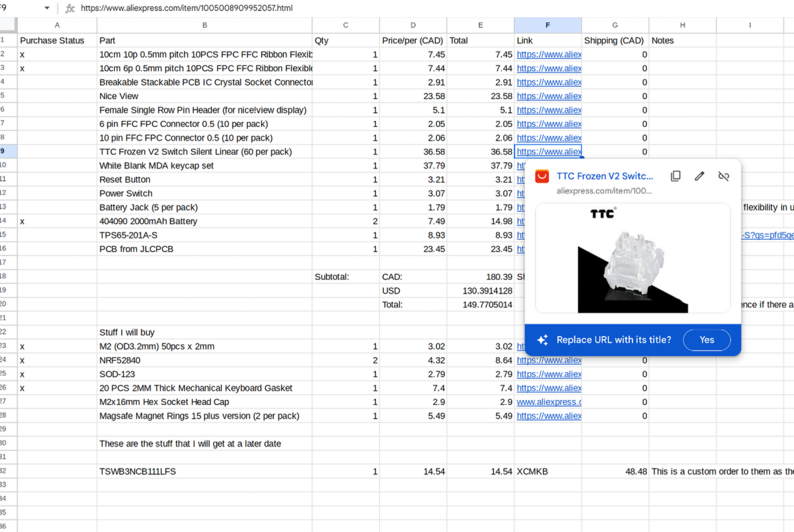The width and height of the screenshot is (794, 532).
Task: Select 'Stuff I will buy' cell
Action: click(205, 332)
